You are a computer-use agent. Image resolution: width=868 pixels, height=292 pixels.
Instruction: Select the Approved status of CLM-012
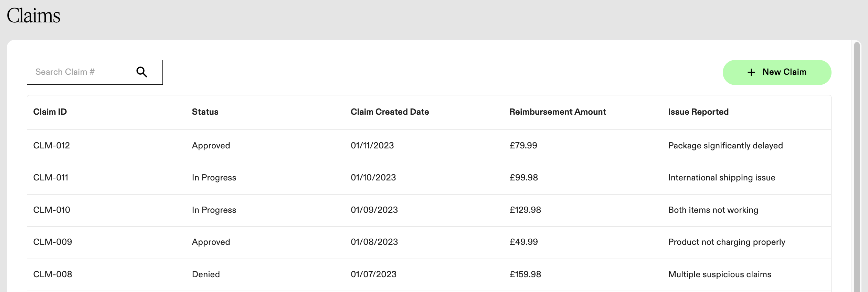click(x=211, y=146)
